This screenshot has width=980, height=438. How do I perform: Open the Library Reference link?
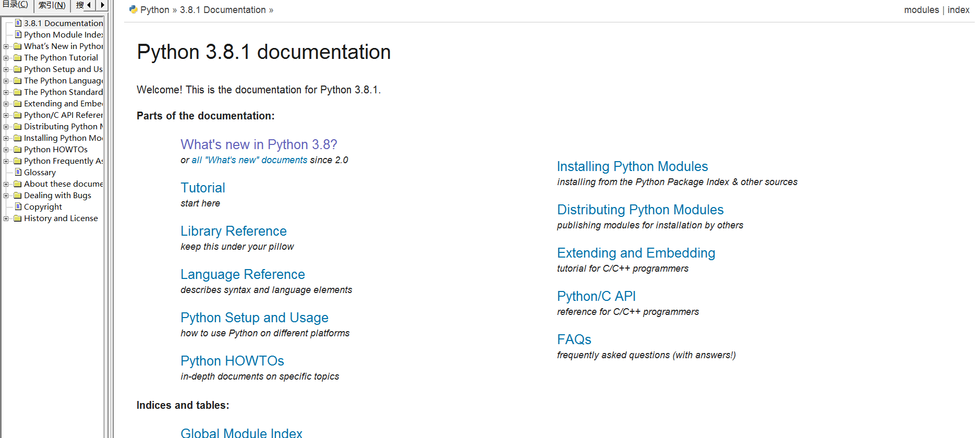(x=233, y=231)
